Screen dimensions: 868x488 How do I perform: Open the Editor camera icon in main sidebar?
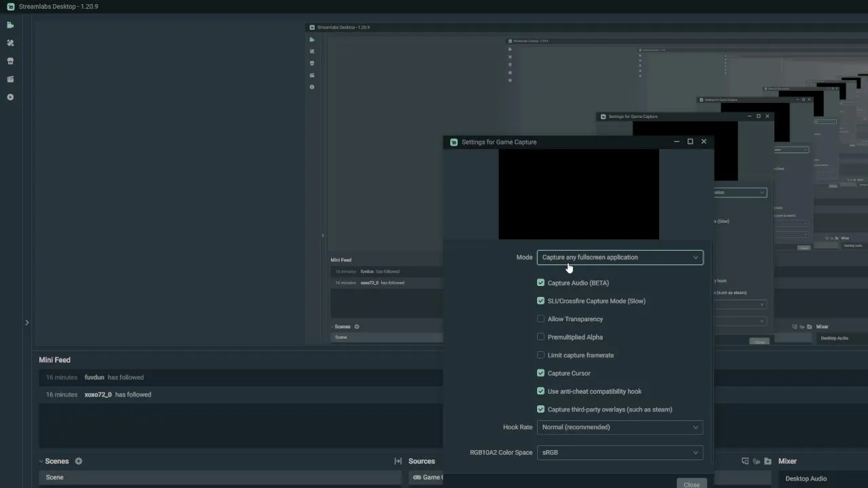(x=10, y=25)
